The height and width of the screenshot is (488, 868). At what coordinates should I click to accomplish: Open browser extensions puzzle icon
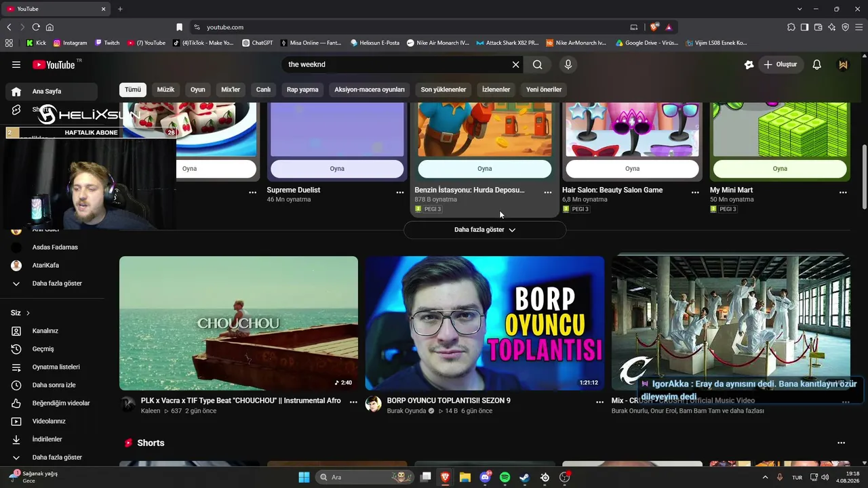pos(791,27)
